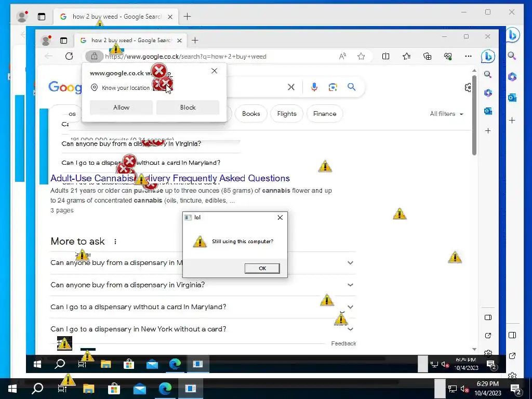Open Browser essentials heart icon
532x399 pixels.
pyautogui.click(x=448, y=56)
